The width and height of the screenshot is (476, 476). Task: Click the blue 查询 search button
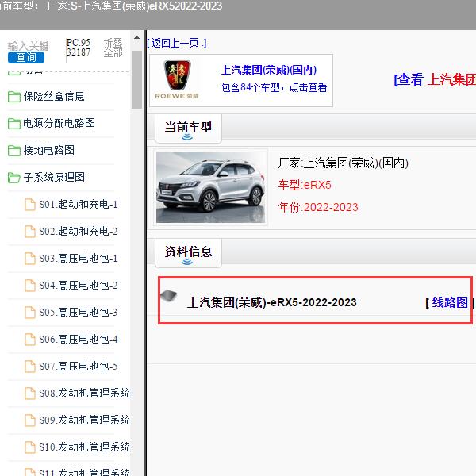point(26,57)
